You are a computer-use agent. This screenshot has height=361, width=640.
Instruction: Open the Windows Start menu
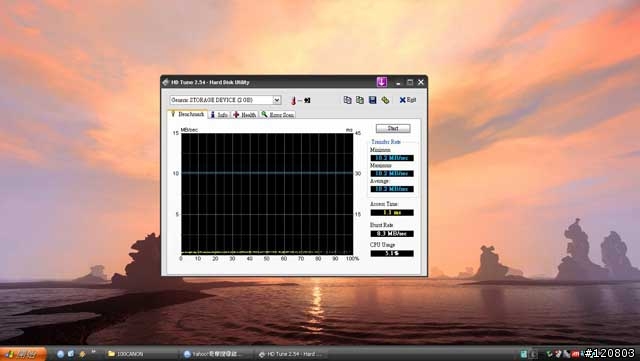(23, 354)
